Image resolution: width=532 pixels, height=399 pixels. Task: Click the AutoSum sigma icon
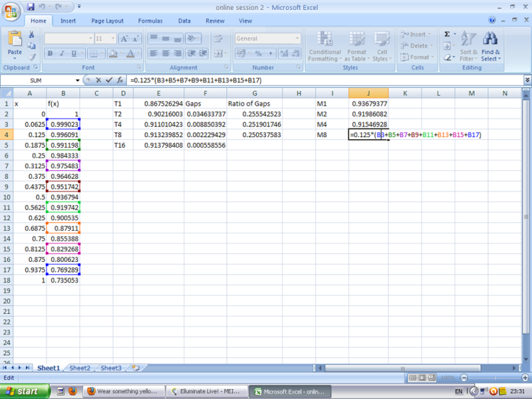click(447, 34)
